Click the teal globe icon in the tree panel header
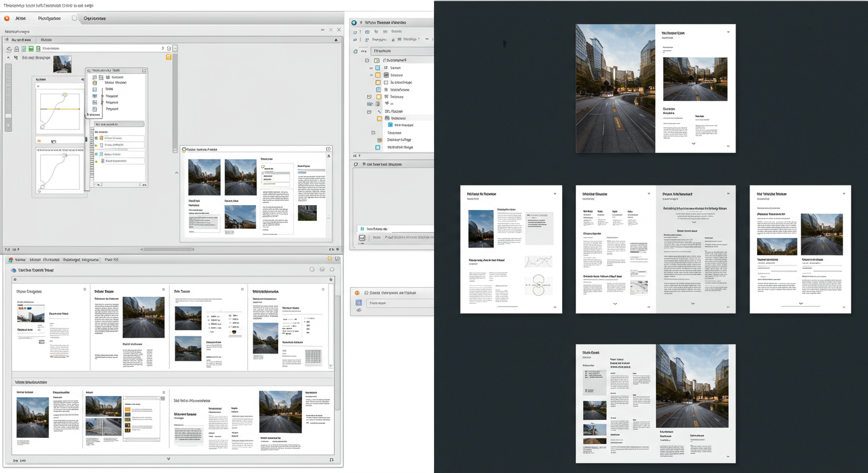This screenshot has width=868, height=473. (354, 23)
